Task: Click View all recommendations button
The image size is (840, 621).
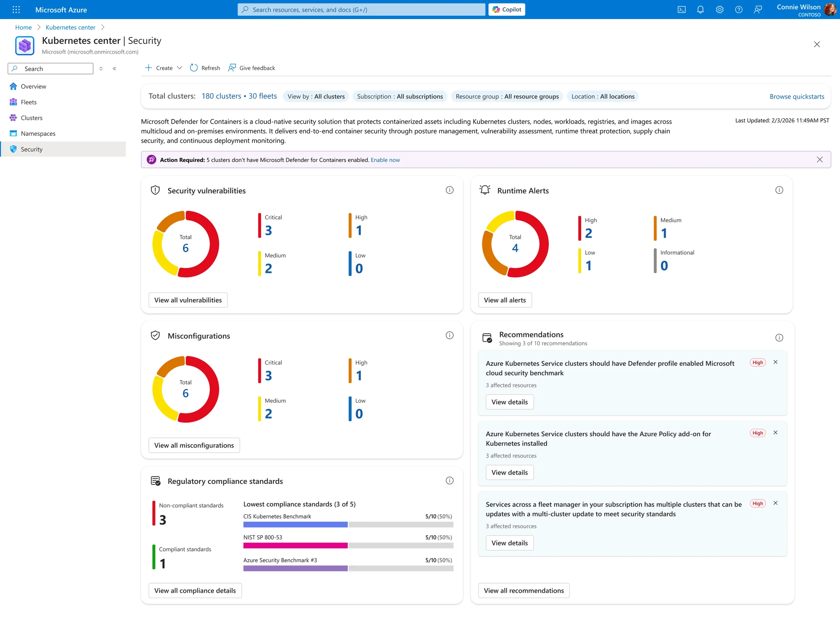Action: (x=523, y=590)
